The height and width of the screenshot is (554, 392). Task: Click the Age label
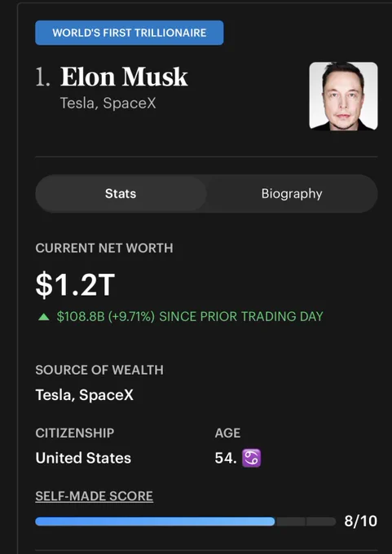[227, 433]
